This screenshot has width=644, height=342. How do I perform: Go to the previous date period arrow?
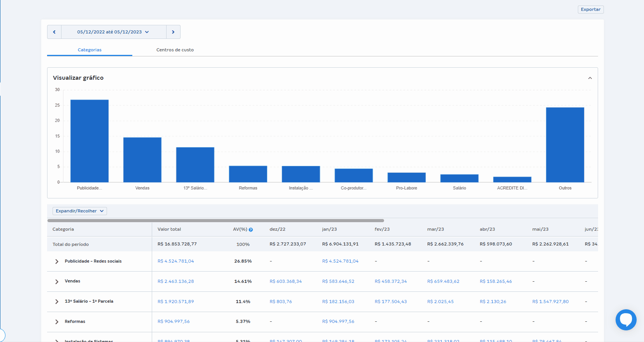click(54, 32)
